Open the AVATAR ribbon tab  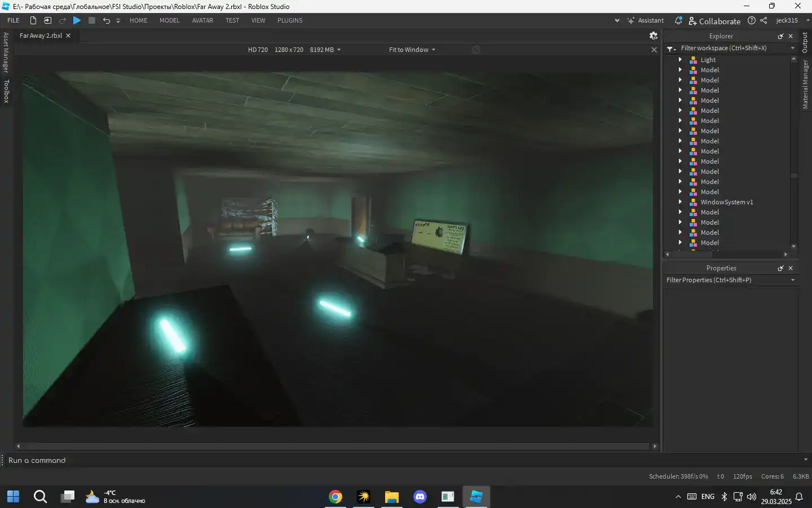tap(202, 20)
